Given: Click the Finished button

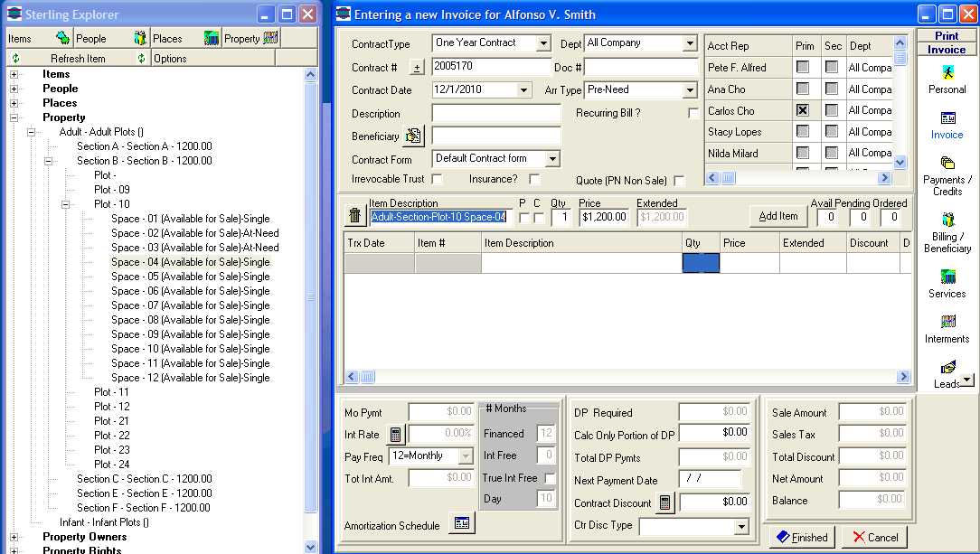Looking at the screenshot, I should pyautogui.click(x=801, y=537).
